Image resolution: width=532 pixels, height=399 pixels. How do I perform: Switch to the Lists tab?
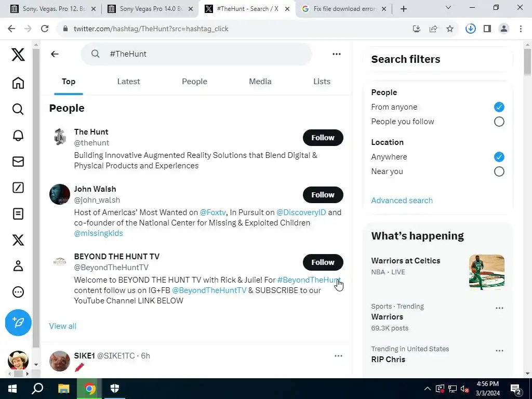[x=322, y=82]
